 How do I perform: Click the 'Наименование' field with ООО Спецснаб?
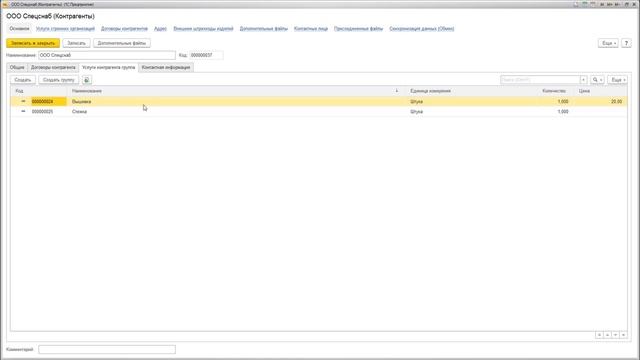107,55
